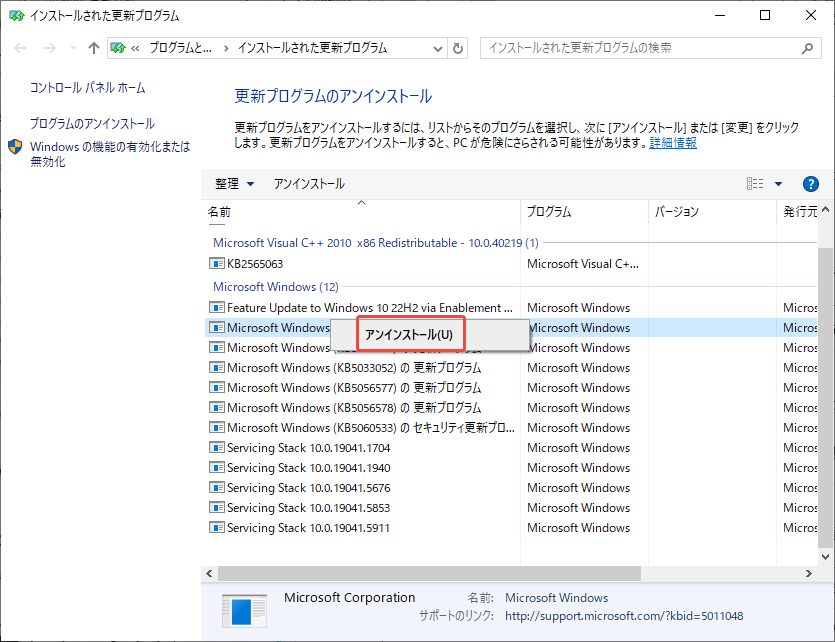Screen dimensions: 835x642
Task: Click the icon next to KB2565063
Action: (x=217, y=264)
